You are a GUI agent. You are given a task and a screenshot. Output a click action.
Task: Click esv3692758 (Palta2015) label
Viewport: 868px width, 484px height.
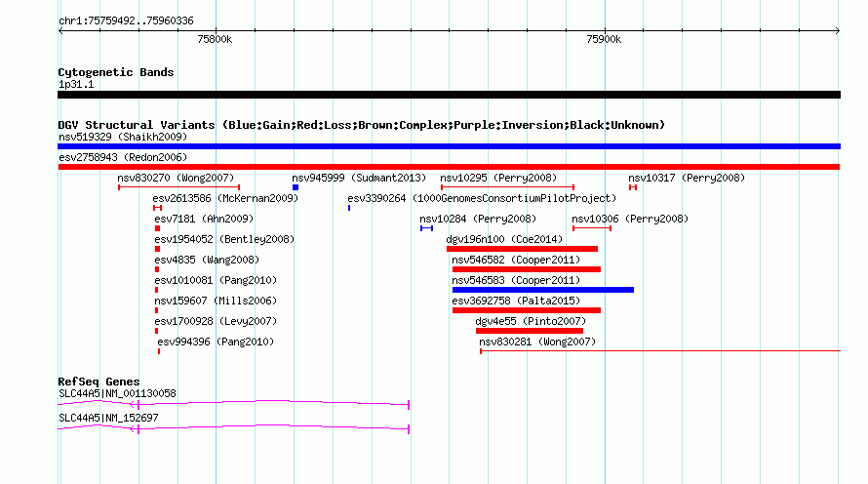516,301
